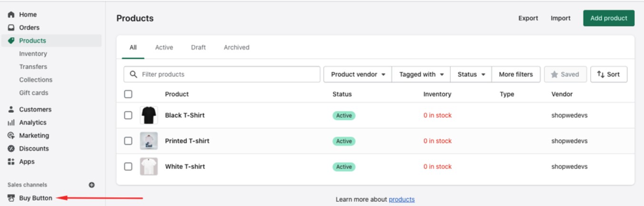Click the Add product button
The image size is (644, 206).
608,18
